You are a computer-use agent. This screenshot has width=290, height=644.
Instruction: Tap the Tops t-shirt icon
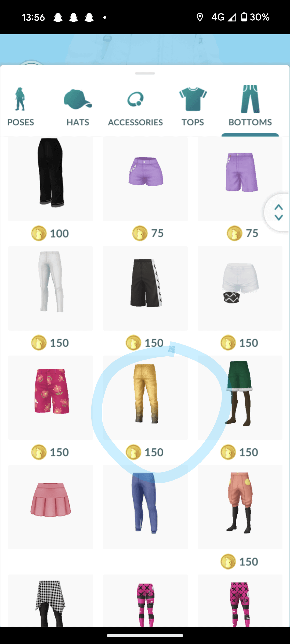[x=193, y=99]
